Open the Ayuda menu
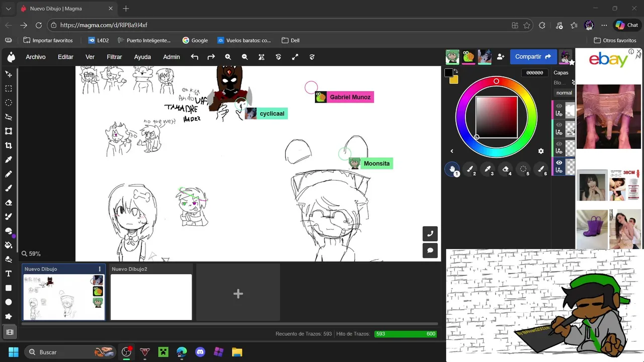This screenshot has height=362, width=644. tap(142, 57)
